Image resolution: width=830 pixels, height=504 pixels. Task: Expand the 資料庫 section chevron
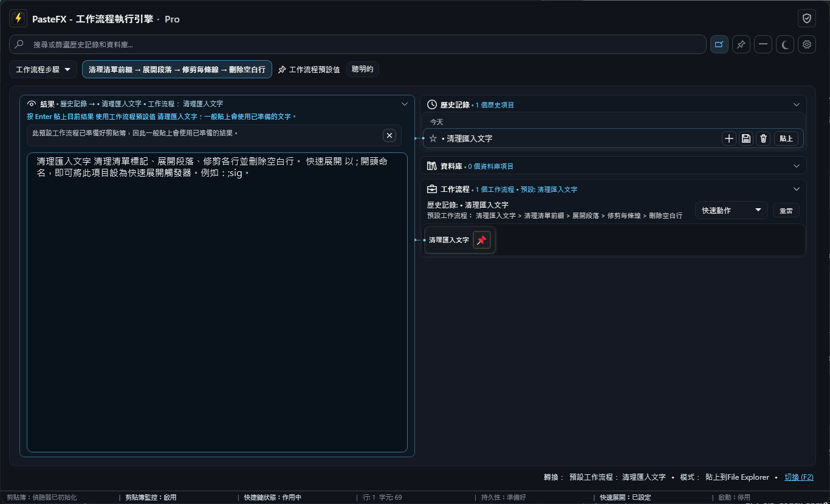pyautogui.click(x=797, y=166)
